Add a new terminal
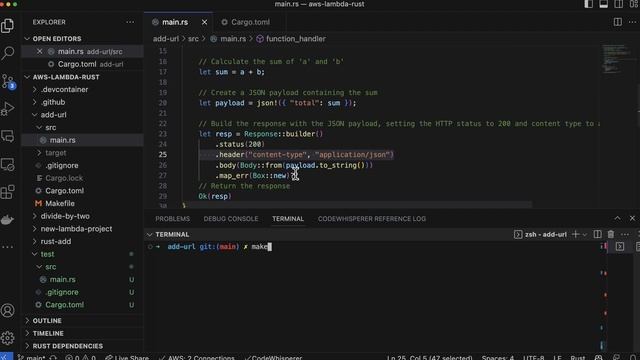 [x=576, y=234]
